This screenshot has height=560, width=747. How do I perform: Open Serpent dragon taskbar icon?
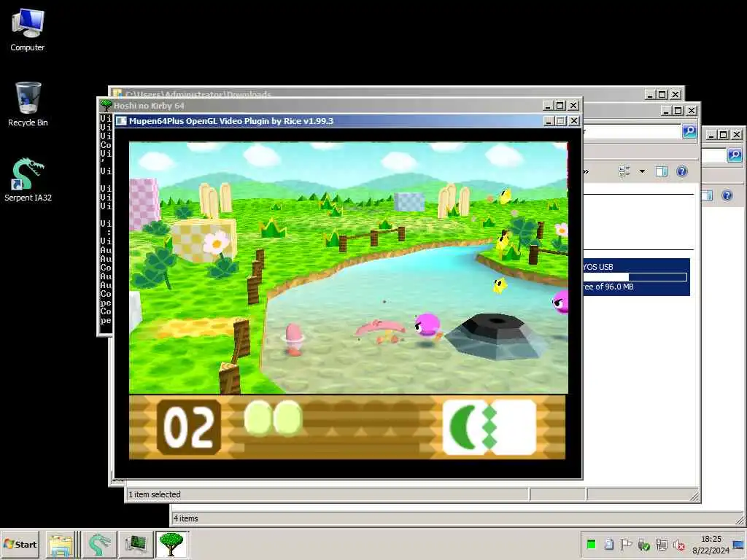pyautogui.click(x=99, y=545)
